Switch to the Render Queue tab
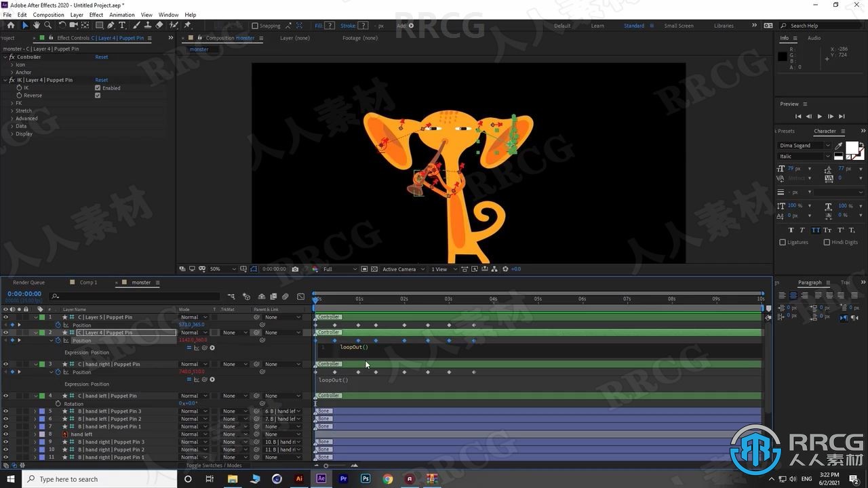Screen dimensions: 868x488 pyautogui.click(x=28, y=283)
